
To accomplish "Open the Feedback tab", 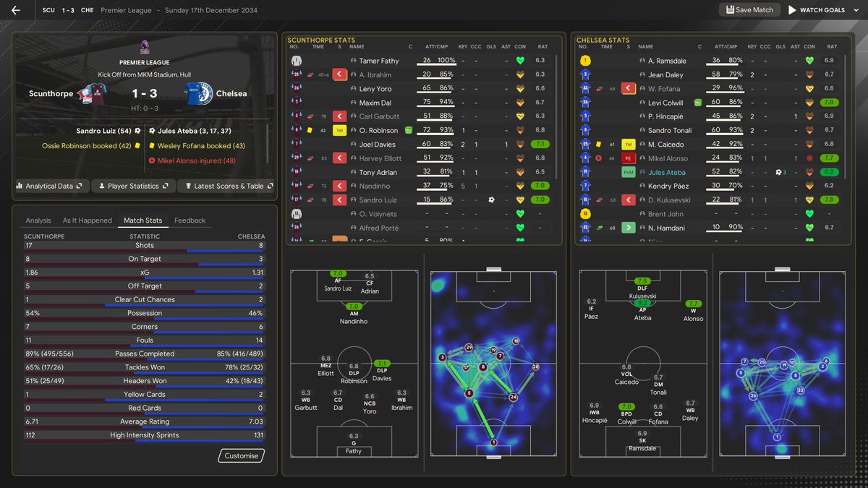I will tap(190, 221).
